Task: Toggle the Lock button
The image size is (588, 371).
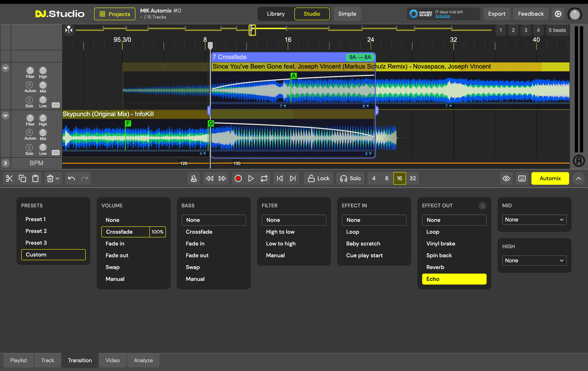Action: pyautogui.click(x=319, y=178)
